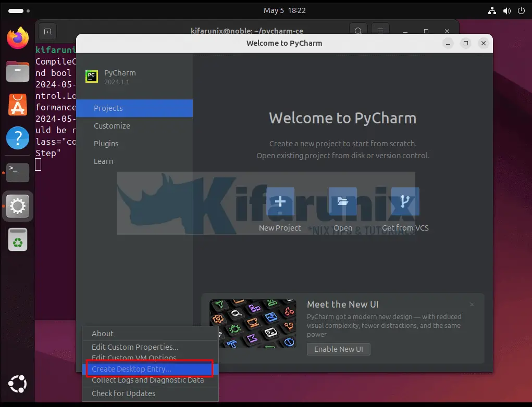Open the search icon in the terminal titlebar
This screenshot has height=407, width=532.
click(358, 31)
